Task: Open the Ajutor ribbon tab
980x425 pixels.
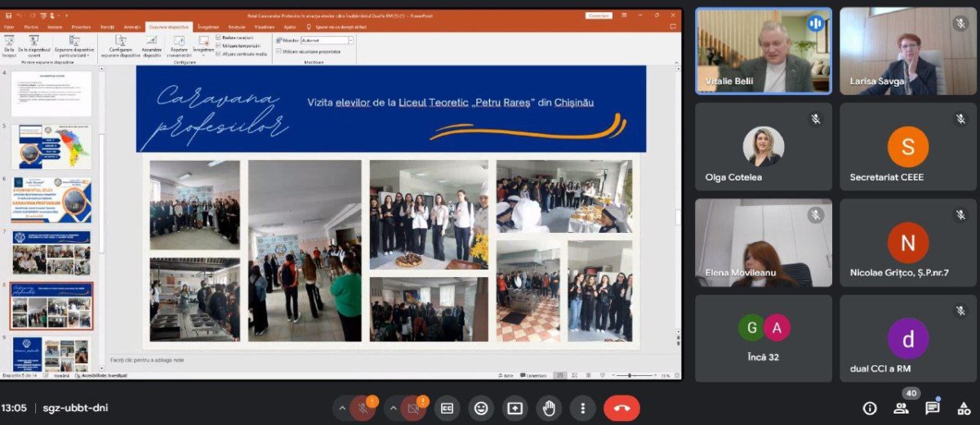Action: pyautogui.click(x=289, y=27)
